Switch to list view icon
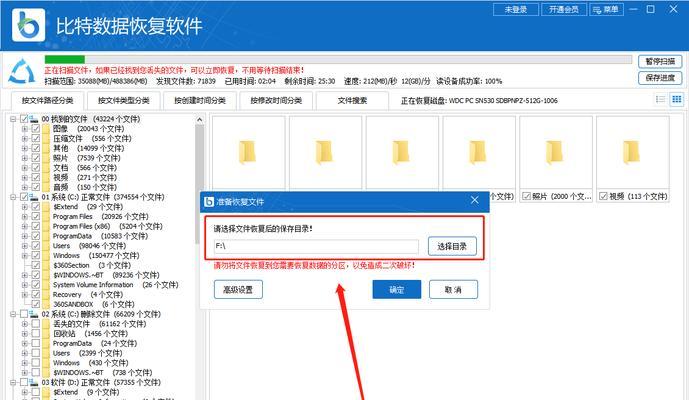Screen dimensions: 689x400 (660, 99)
